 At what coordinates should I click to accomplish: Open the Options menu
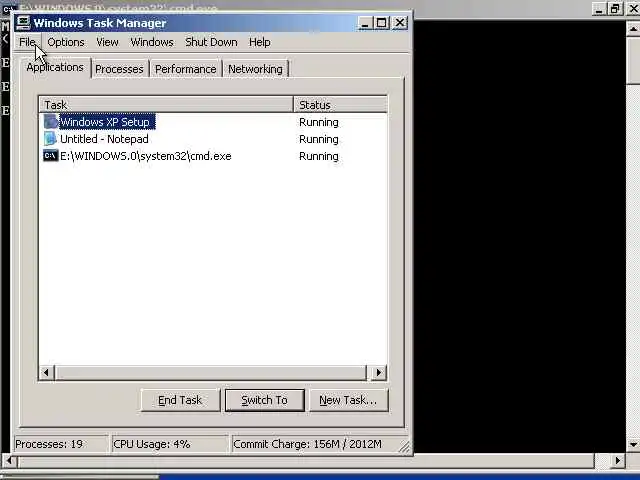pos(66,42)
